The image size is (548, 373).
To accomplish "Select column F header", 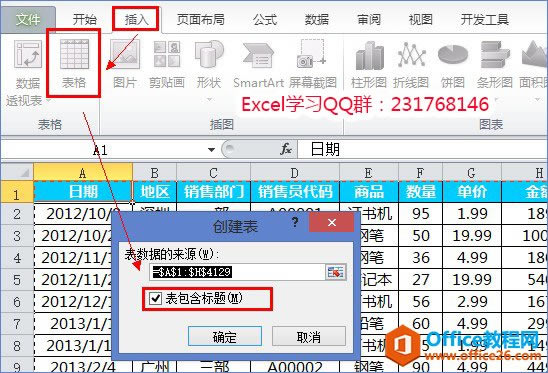I will coord(420,172).
